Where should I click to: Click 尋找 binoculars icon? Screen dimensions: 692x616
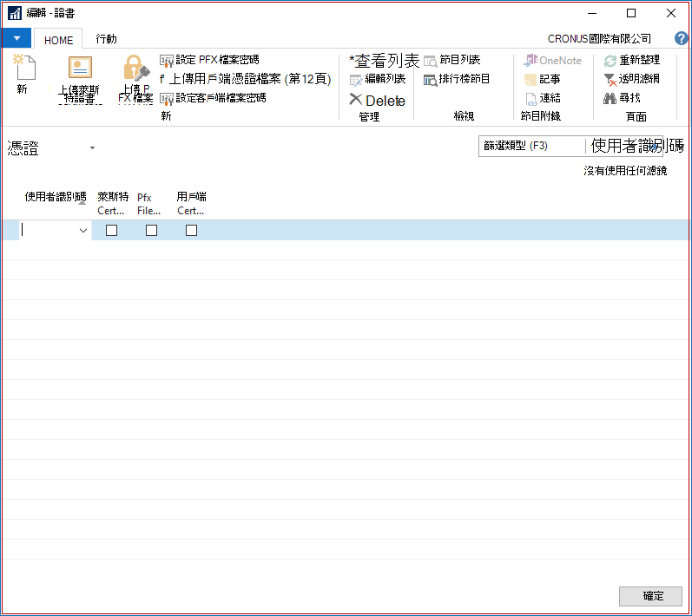pos(610,98)
